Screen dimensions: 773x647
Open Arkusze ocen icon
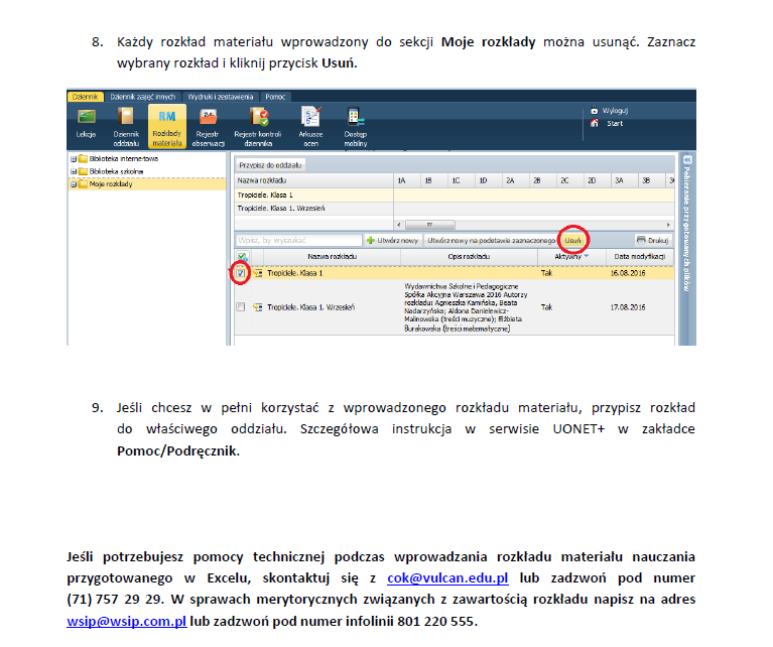(x=311, y=127)
